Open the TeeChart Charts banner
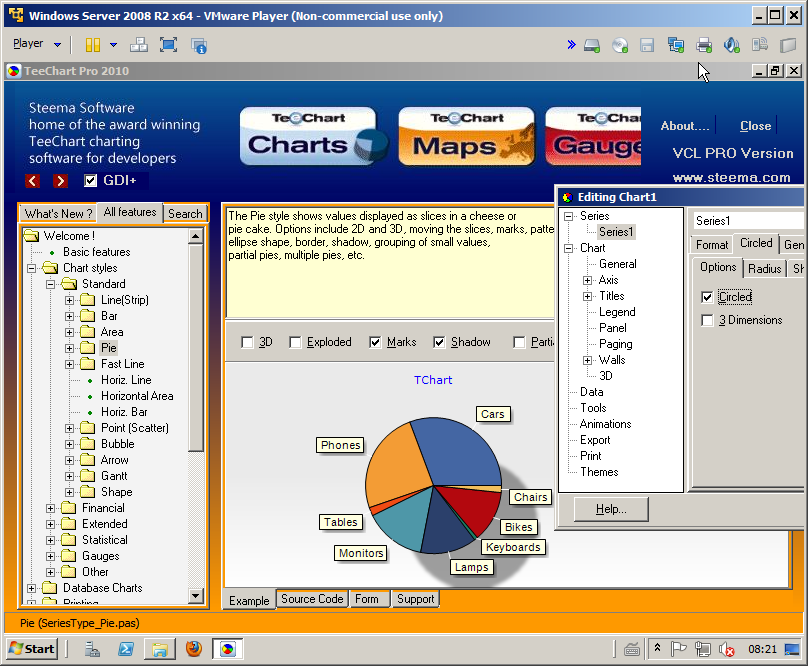 coord(314,136)
